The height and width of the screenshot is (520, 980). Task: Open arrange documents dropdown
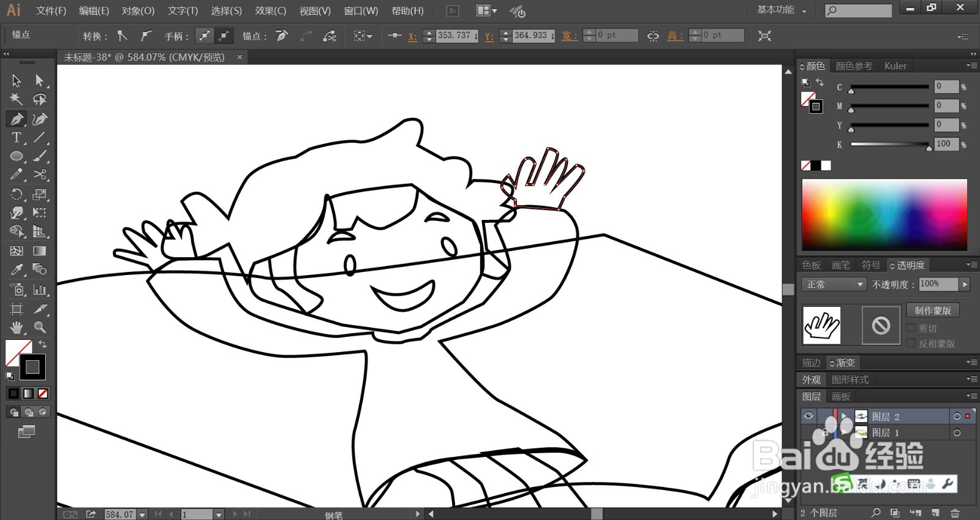487,10
